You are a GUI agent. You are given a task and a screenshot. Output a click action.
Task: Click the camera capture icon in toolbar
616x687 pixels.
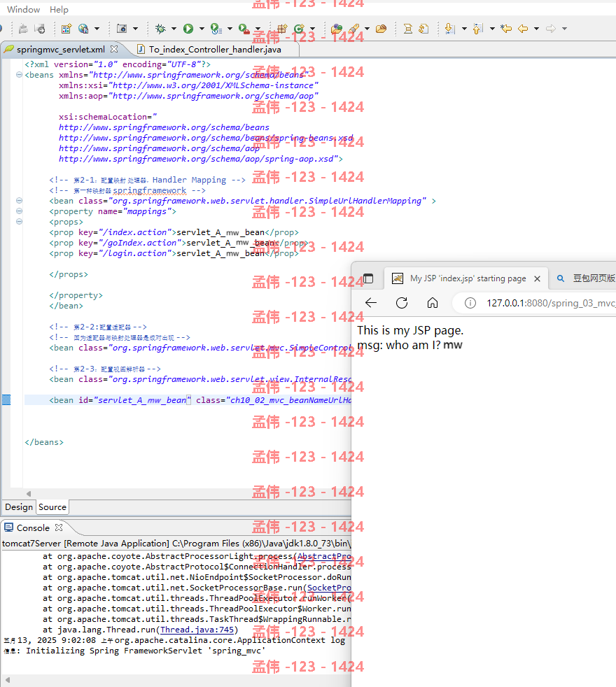(x=122, y=29)
